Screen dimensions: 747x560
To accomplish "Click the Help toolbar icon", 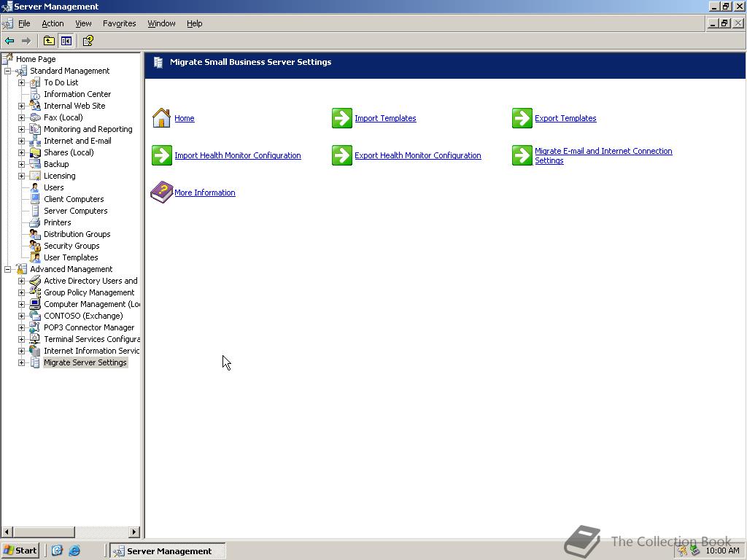I will click(x=88, y=41).
